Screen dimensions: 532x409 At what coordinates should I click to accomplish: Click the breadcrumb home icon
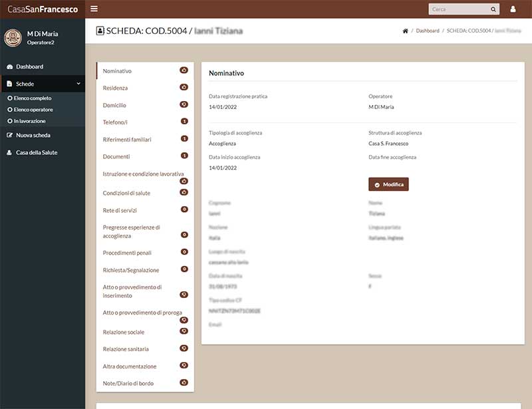click(405, 31)
